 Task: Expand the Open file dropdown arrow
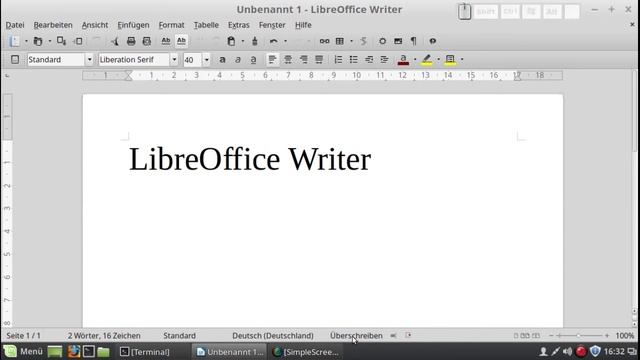click(x=50, y=41)
